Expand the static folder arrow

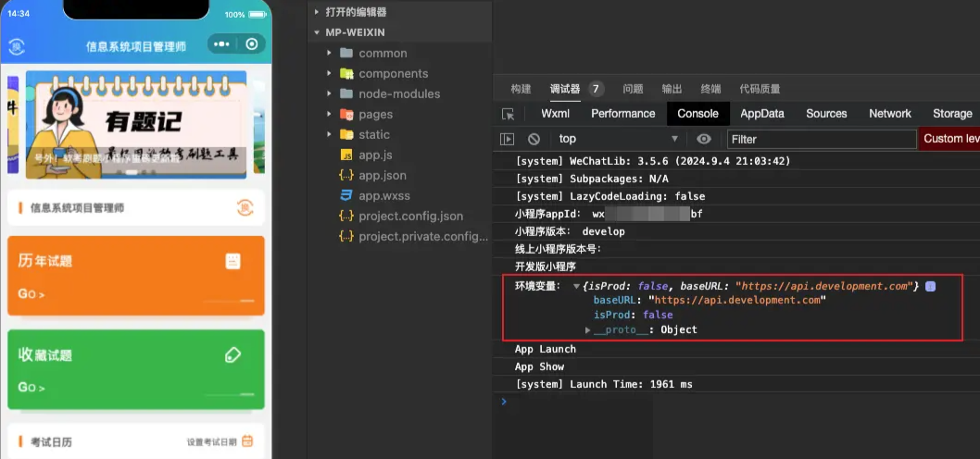pos(330,134)
